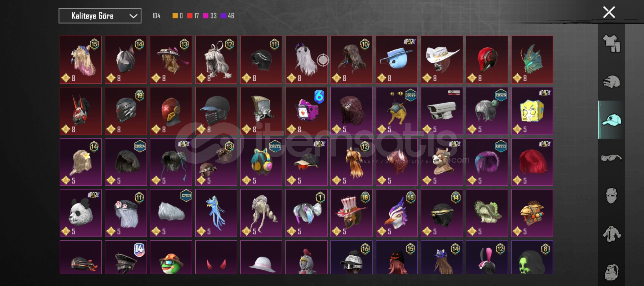Open the glasses category icon
This screenshot has width=644, height=286.
(611, 158)
